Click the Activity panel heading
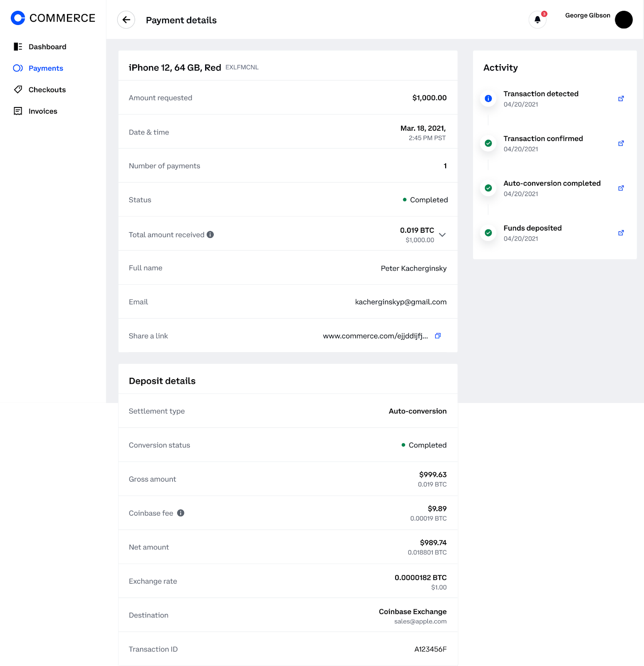The image size is (644, 666). 500,68
